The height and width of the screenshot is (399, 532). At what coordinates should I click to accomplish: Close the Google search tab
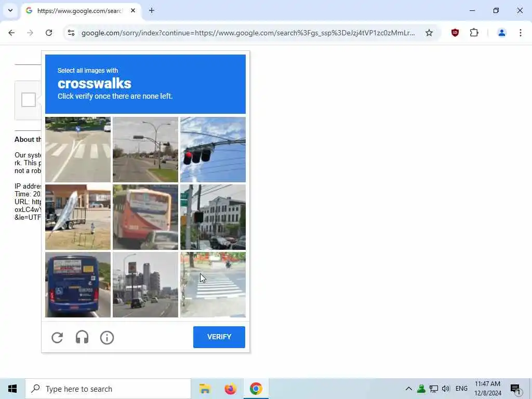(x=133, y=10)
